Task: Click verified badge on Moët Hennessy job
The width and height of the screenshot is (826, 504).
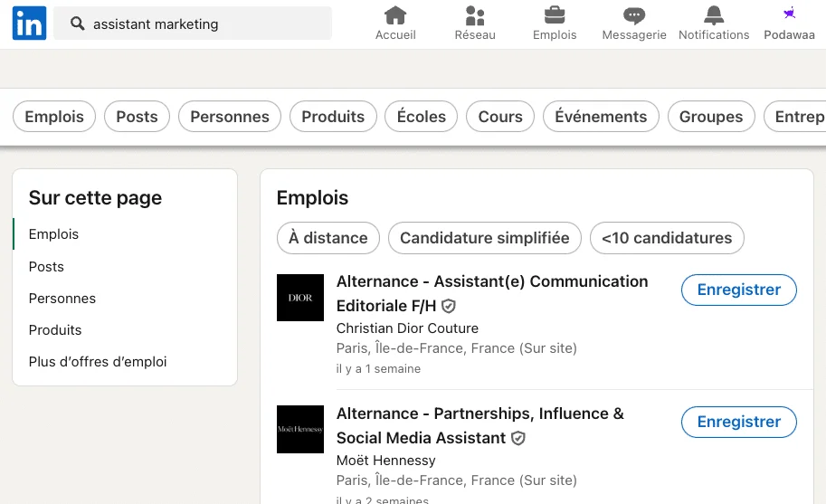Action: [x=517, y=438]
